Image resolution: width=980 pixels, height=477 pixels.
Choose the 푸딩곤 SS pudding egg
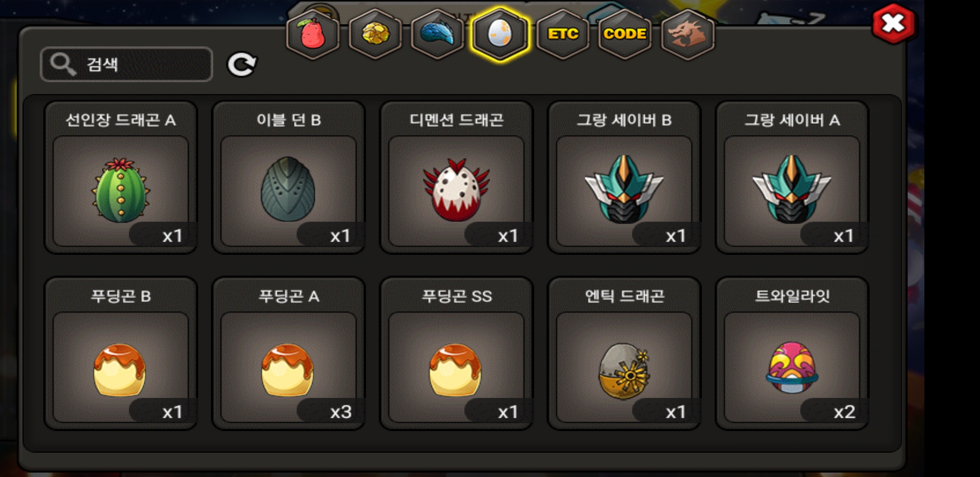[456, 353]
